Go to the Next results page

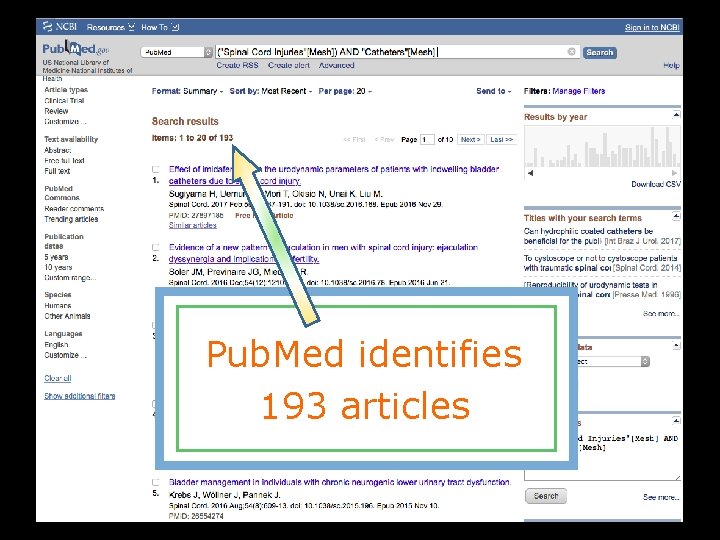pyautogui.click(x=471, y=139)
